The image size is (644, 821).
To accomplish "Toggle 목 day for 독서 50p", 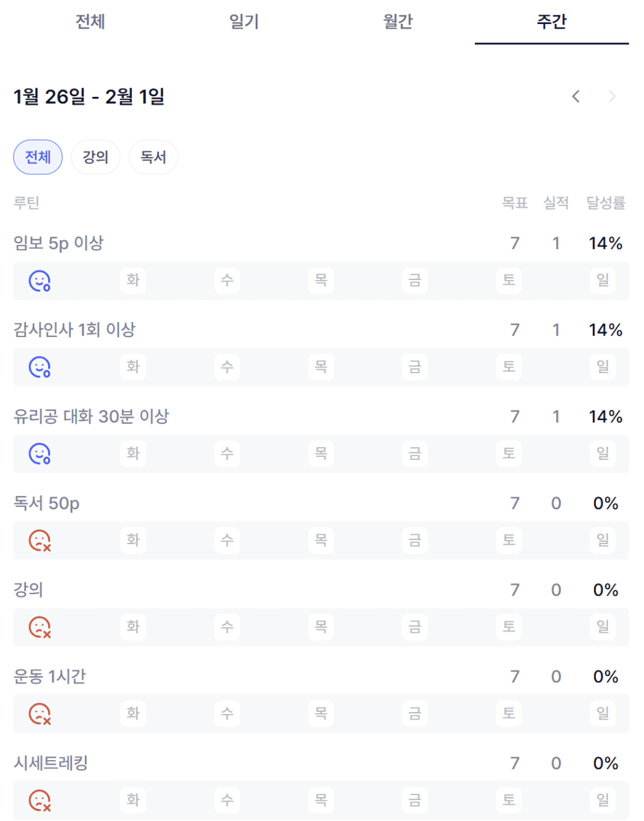I will click(321, 540).
